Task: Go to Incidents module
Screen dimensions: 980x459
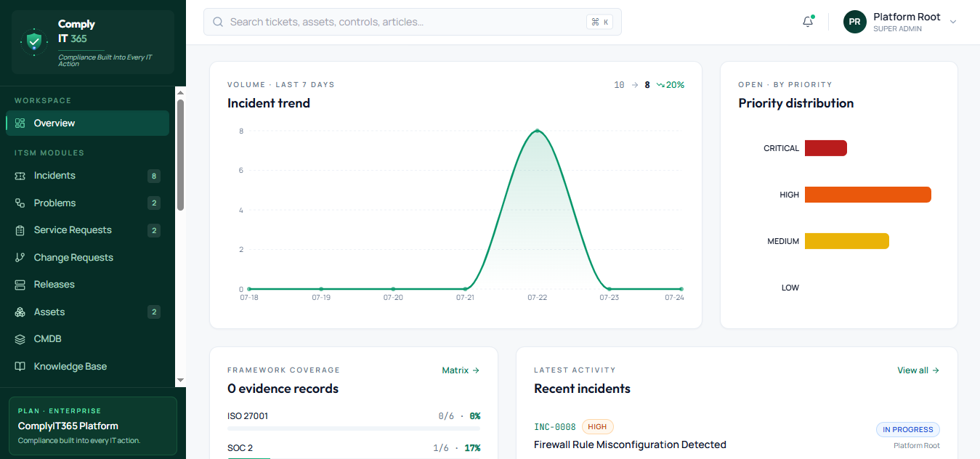Action: (87, 176)
